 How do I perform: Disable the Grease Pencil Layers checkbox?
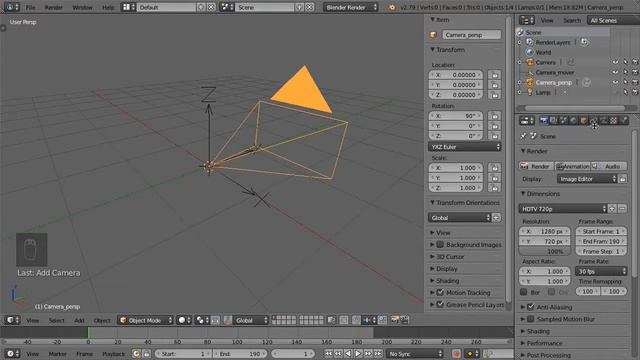tap(440, 304)
